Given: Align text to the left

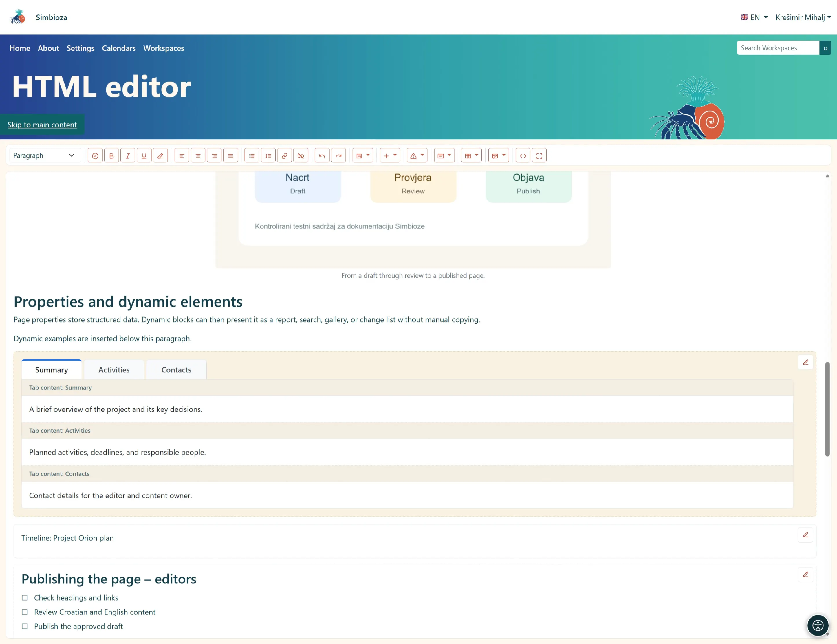Looking at the screenshot, I should pyautogui.click(x=182, y=155).
